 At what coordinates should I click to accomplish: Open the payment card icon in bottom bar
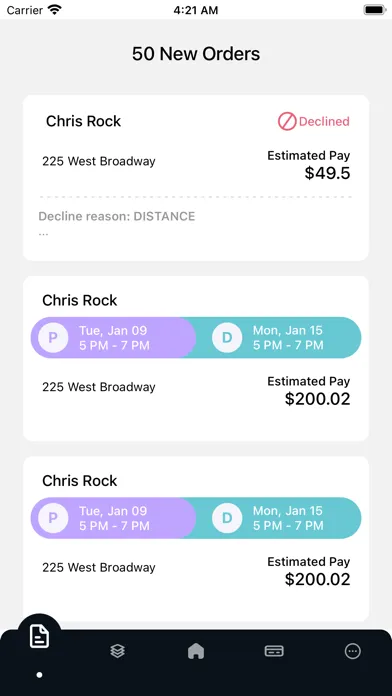(274, 651)
